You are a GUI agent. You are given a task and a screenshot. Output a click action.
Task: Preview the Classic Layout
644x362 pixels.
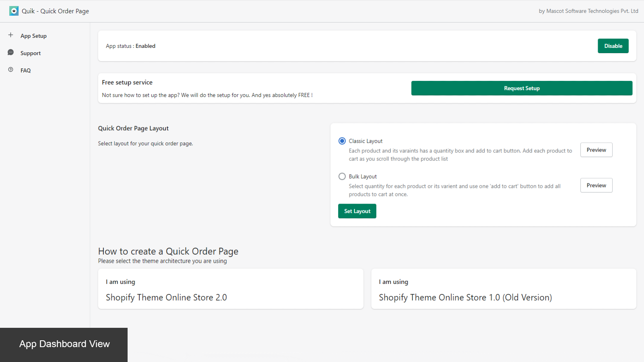coord(596,150)
